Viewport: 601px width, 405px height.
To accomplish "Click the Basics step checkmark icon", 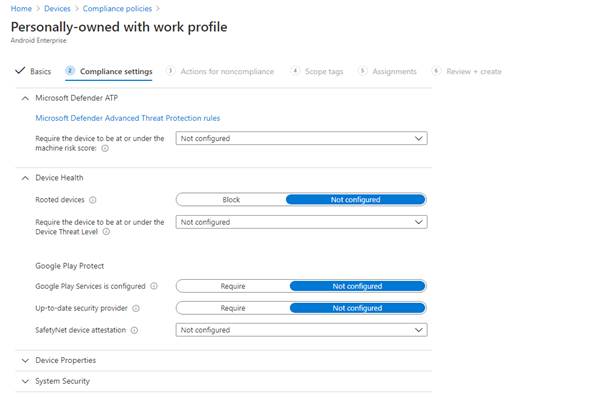I will point(19,71).
